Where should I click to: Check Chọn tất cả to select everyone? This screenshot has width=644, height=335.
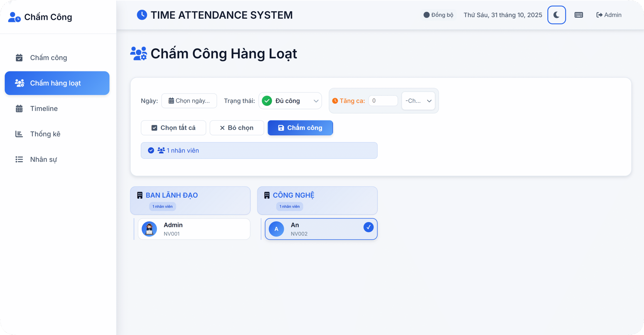pyautogui.click(x=173, y=128)
